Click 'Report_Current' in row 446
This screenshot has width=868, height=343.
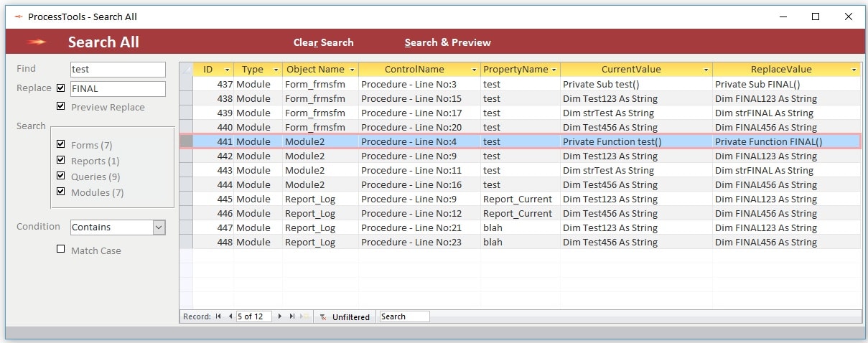(520, 213)
